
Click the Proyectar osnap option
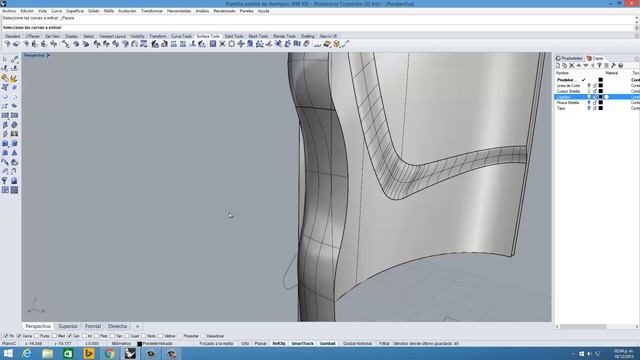point(190,336)
